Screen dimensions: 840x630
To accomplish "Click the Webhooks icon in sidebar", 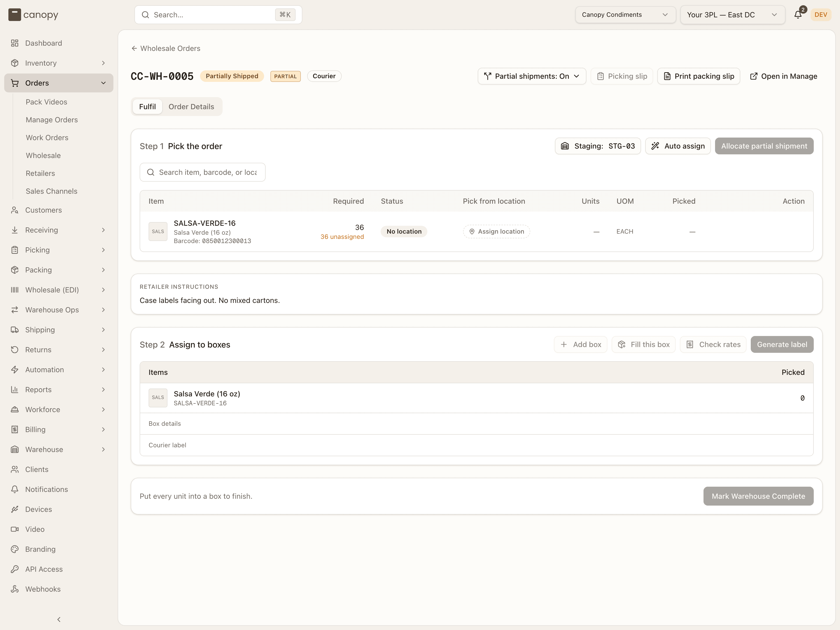I will 15,589.
